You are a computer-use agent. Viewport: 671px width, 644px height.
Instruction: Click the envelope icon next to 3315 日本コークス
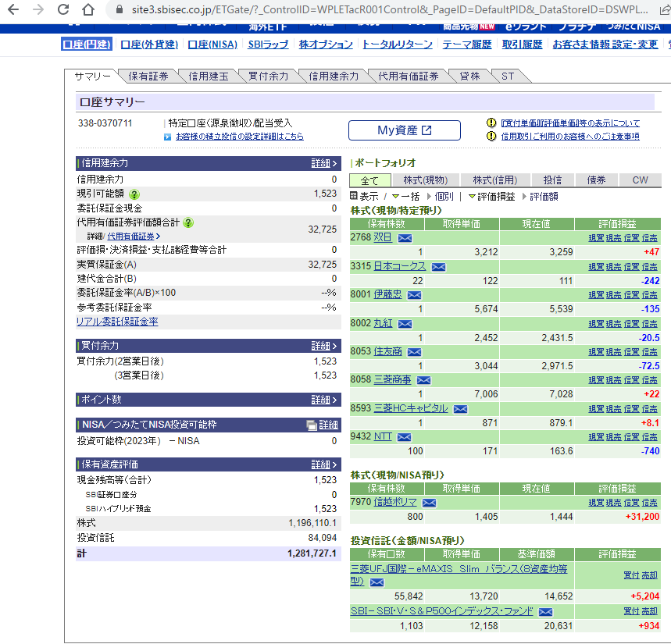tap(439, 267)
